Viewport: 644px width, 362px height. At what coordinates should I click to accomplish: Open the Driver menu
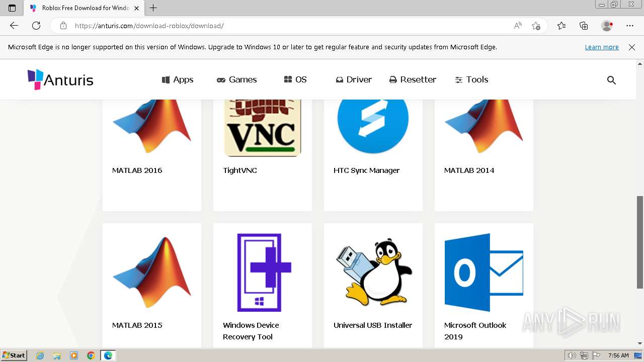[x=354, y=79]
